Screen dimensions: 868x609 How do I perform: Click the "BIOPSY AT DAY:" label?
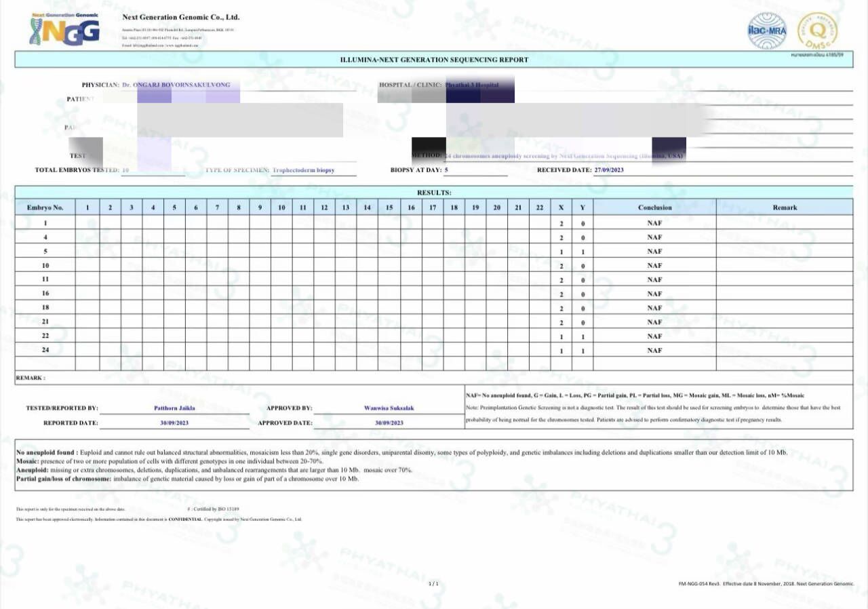[x=416, y=170]
